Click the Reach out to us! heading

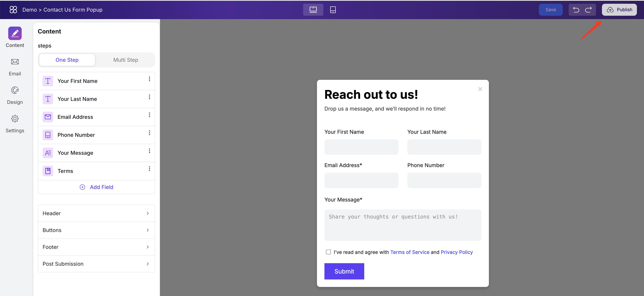(371, 94)
